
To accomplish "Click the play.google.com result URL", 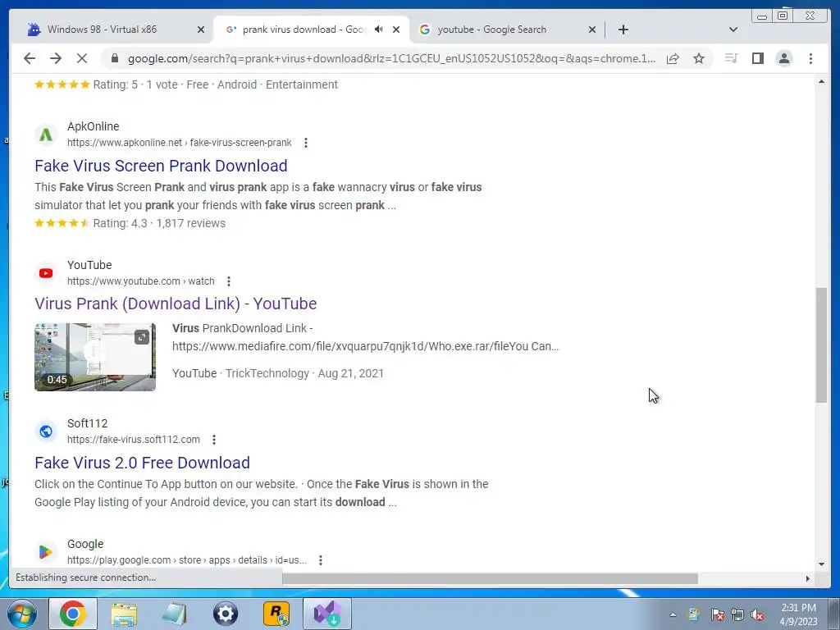I will pyautogui.click(x=186, y=560).
